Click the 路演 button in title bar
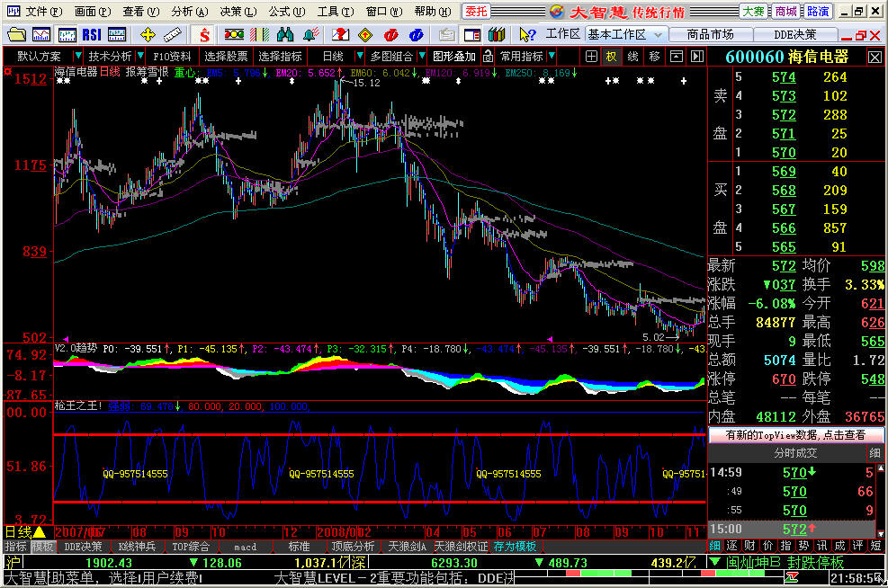888x588 pixels. (x=818, y=12)
